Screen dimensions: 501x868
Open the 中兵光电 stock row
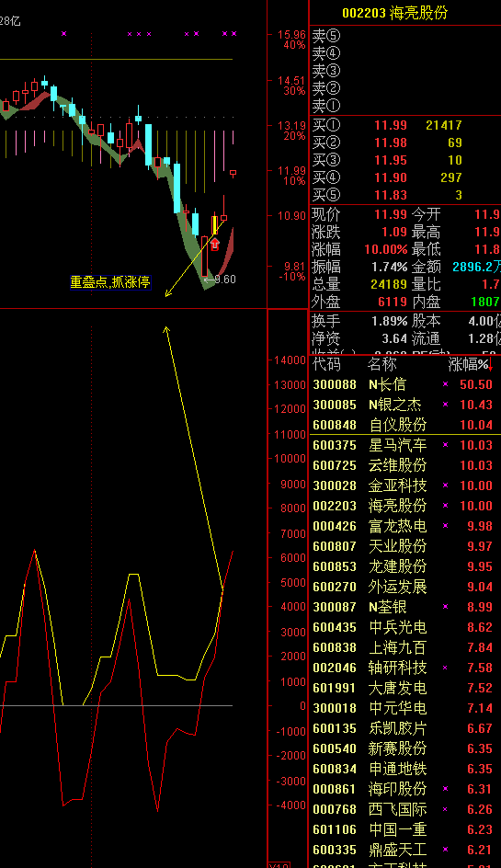(404, 627)
